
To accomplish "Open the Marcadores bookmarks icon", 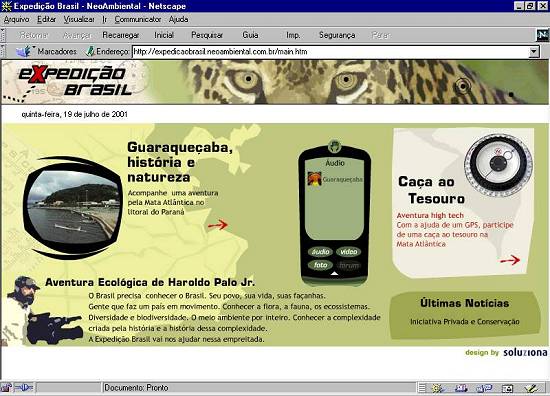I will tap(24, 52).
